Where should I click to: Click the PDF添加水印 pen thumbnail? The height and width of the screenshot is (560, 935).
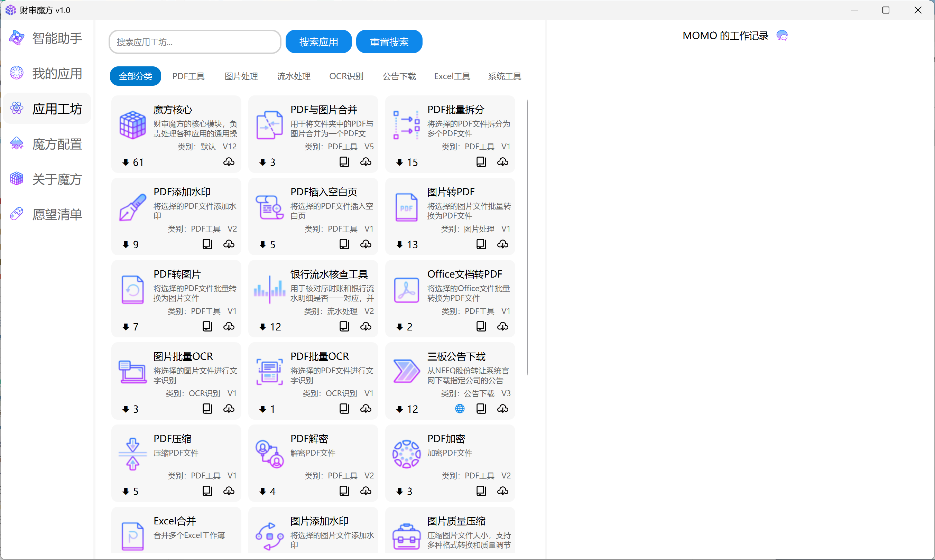(x=132, y=207)
